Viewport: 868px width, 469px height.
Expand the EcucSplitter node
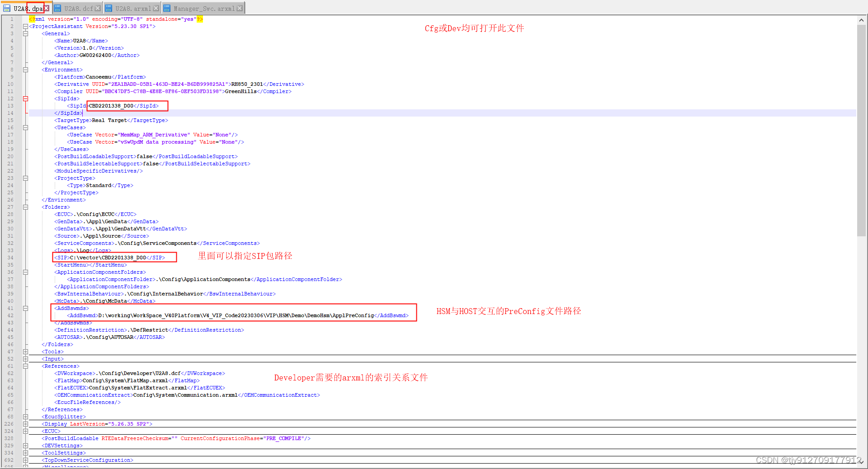[x=25, y=417]
